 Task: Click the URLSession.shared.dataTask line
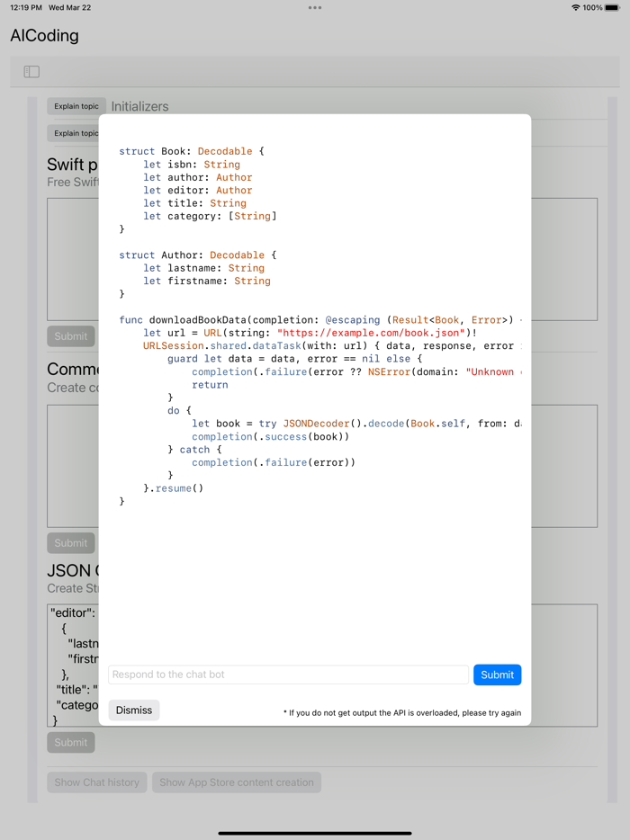332,345
